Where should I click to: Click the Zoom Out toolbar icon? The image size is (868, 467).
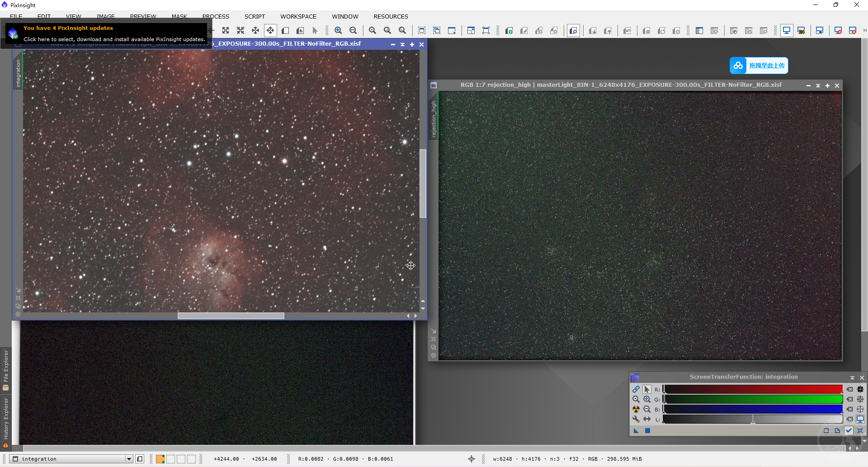[353, 30]
